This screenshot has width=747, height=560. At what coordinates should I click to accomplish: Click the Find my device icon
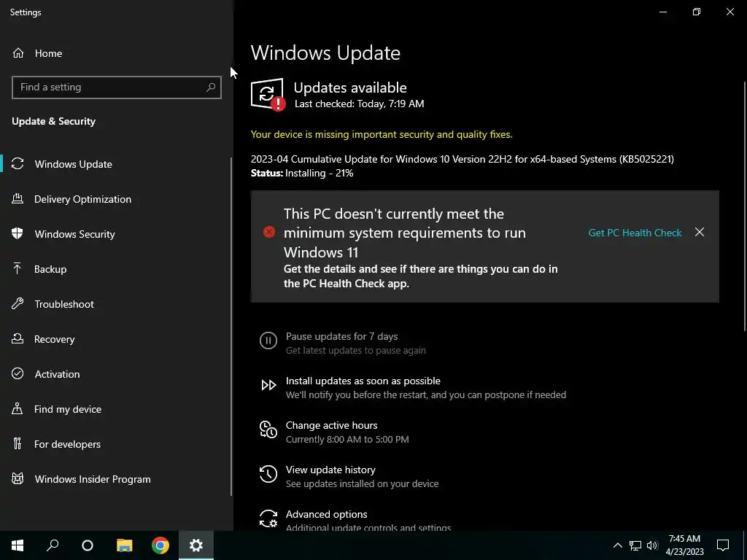click(x=18, y=409)
